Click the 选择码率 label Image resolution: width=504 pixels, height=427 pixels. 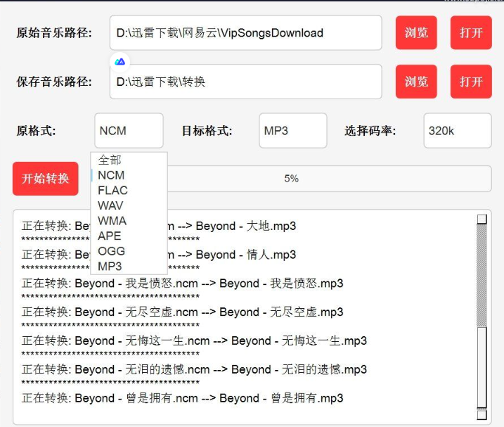(x=370, y=131)
